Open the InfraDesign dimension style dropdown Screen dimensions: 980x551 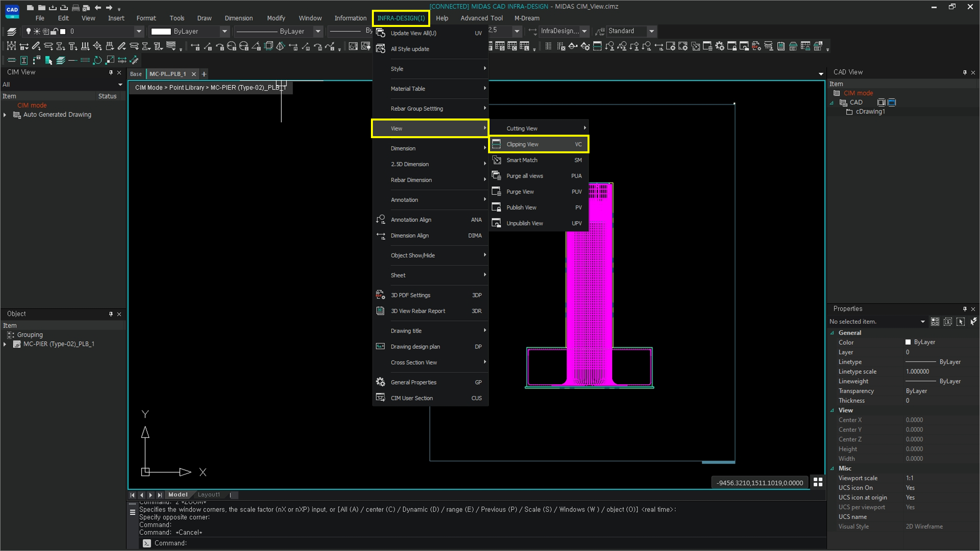click(584, 31)
